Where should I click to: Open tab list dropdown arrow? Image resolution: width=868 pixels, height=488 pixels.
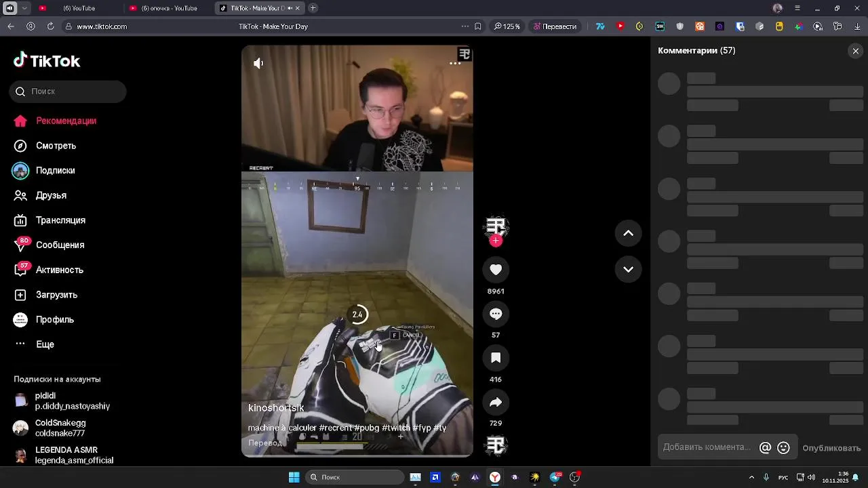tap(24, 8)
